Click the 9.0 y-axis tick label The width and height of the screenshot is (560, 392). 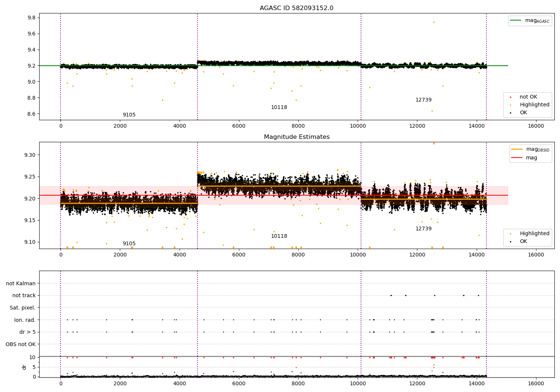31,82
